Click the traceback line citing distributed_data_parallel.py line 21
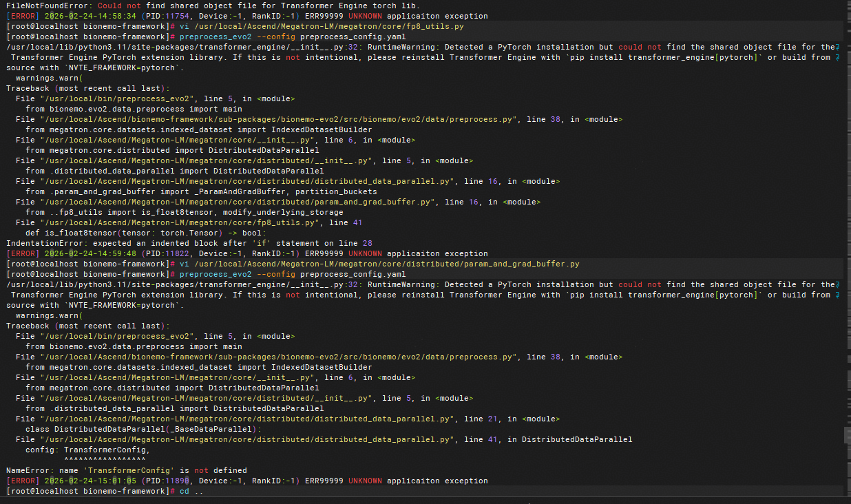 [x=288, y=419]
